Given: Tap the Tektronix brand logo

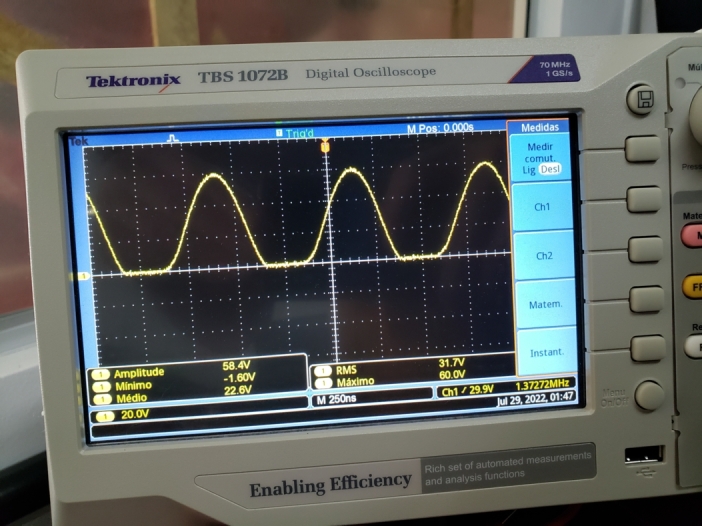Looking at the screenshot, I should coord(133,81).
